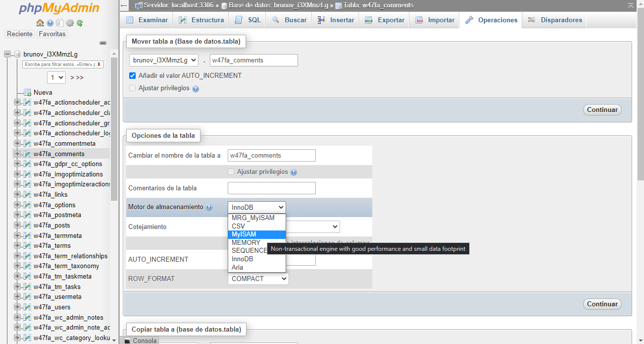644x344 pixels.
Task: Click the InnoDB storage engine combo box
Action: click(x=257, y=207)
